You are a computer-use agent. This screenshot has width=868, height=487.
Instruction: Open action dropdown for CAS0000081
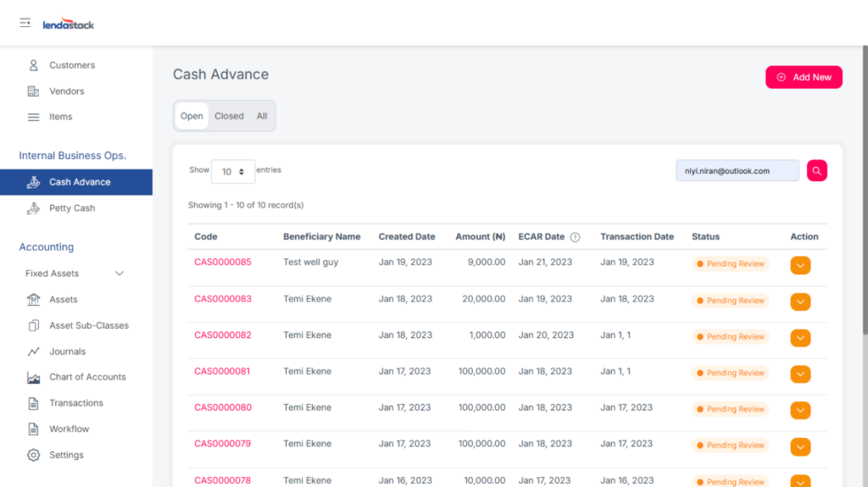click(x=800, y=374)
